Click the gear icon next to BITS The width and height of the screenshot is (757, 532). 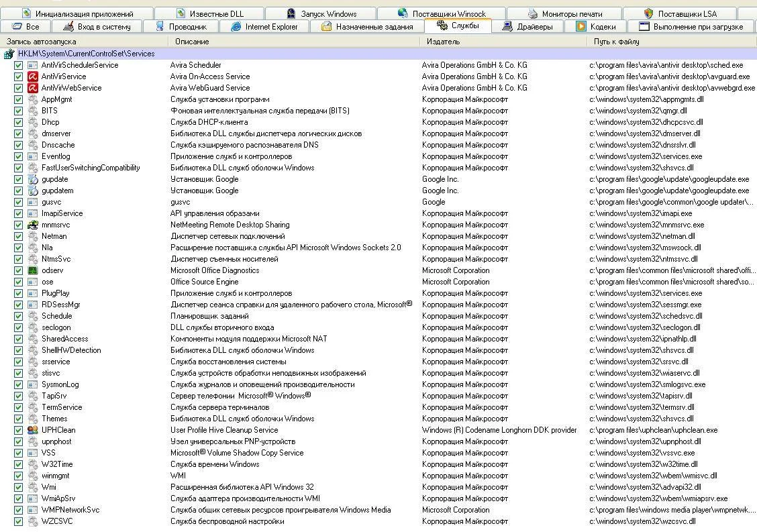(x=32, y=111)
